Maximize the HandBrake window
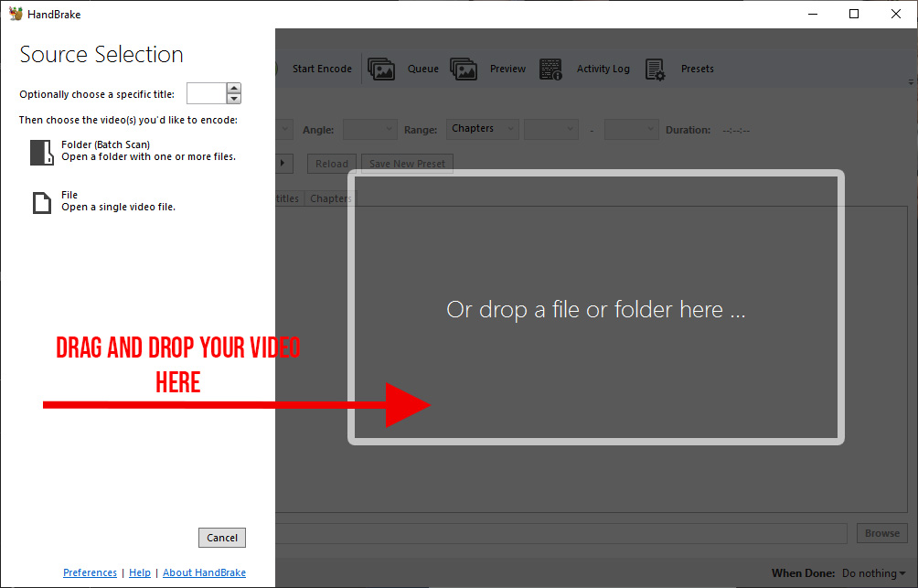 (x=854, y=14)
